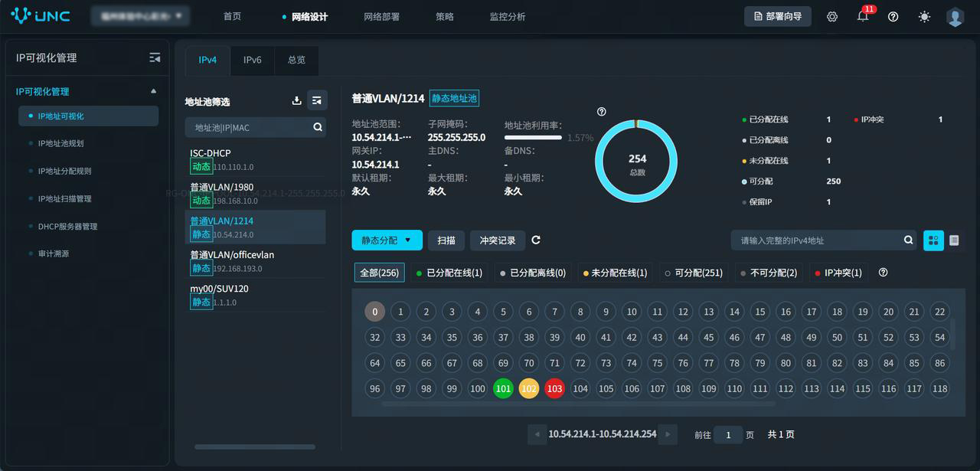980x471 pixels.
Task: Click the export address pool download icon
Action: point(297,100)
